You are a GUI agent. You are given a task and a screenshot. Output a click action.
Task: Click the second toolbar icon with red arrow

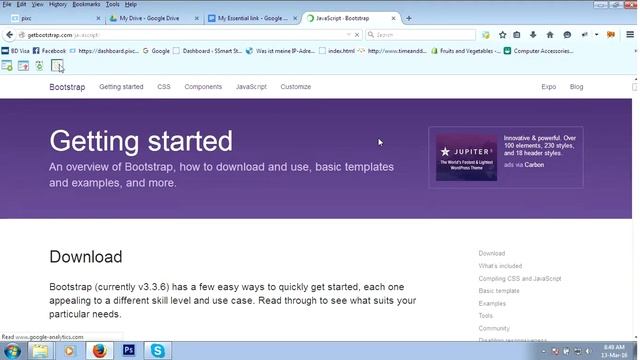pyautogui.click(x=23, y=65)
